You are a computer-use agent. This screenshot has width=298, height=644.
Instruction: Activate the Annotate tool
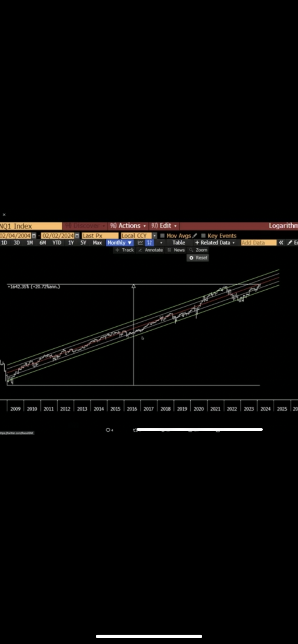coord(150,250)
